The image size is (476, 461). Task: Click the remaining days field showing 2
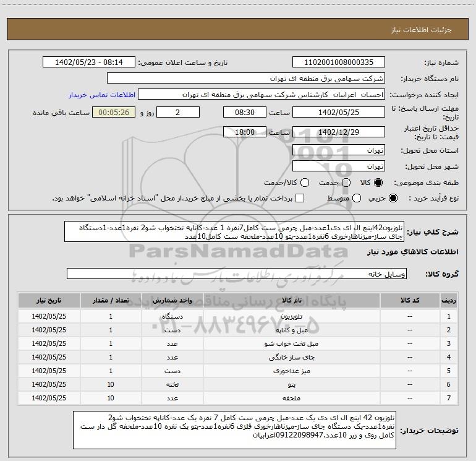[177, 112]
